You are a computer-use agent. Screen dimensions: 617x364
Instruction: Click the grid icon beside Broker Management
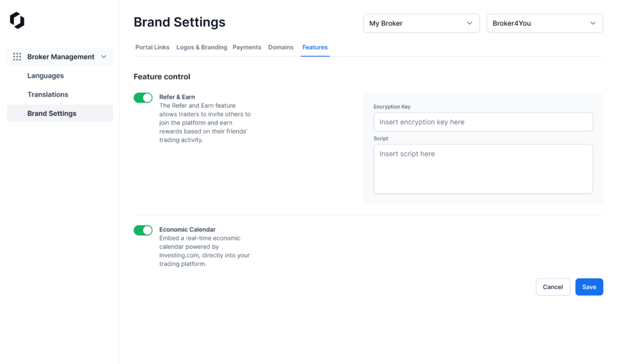[x=17, y=57]
